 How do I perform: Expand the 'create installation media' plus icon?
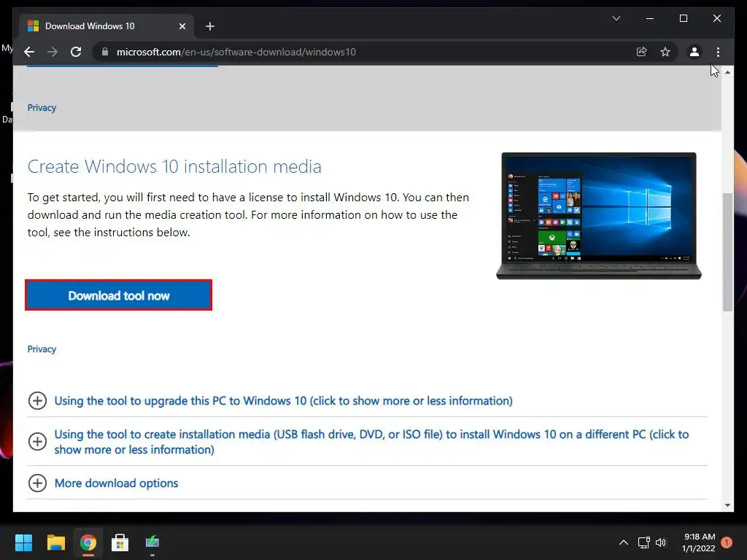[37, 441]
